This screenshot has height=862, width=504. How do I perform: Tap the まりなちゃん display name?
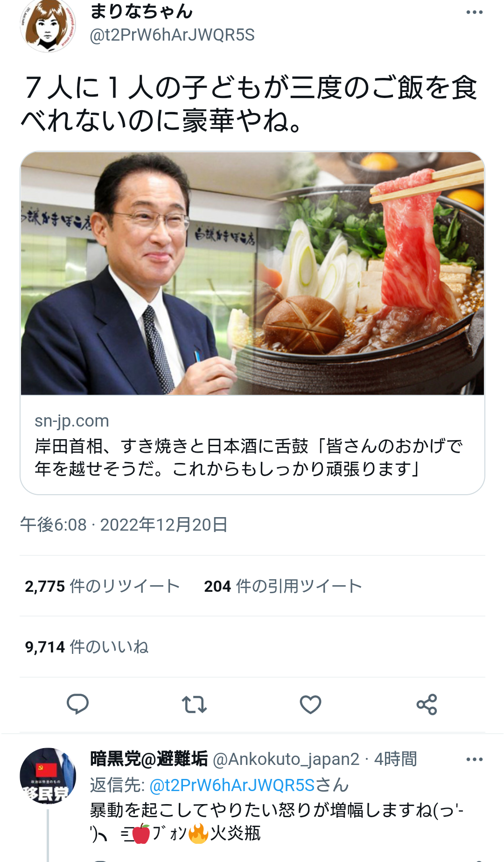141,11
